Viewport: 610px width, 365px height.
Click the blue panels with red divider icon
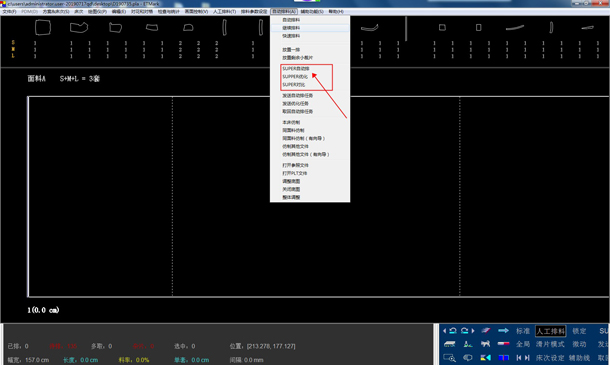tap(503, 358)
